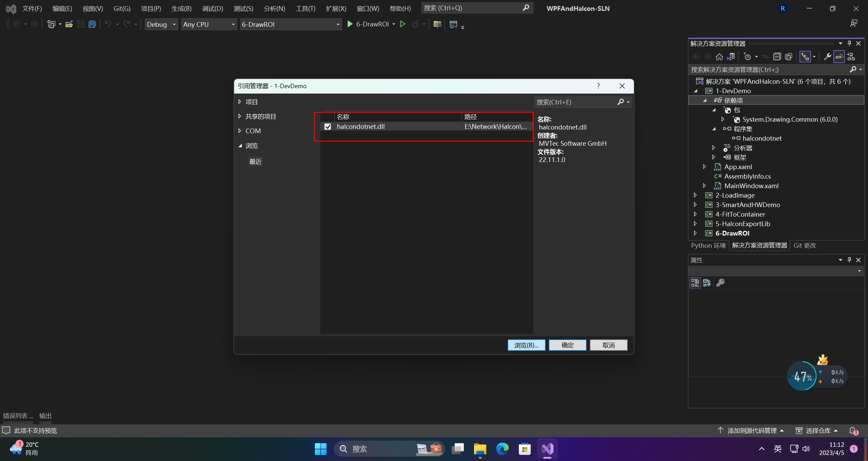868x461 pixels.
Task: Click the pending changes filter clock icon
Action: pyautogui.click(x=747, y=57)
